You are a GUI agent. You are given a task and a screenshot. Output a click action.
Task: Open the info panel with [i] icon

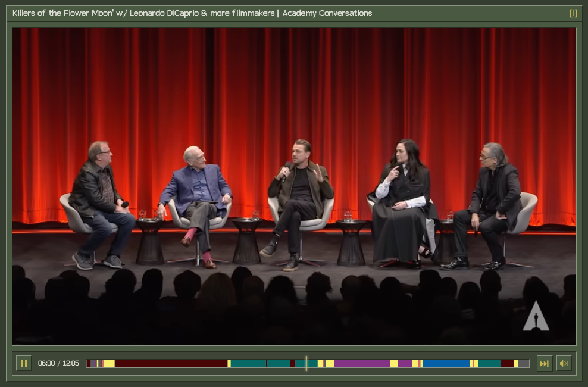(573, 13)
